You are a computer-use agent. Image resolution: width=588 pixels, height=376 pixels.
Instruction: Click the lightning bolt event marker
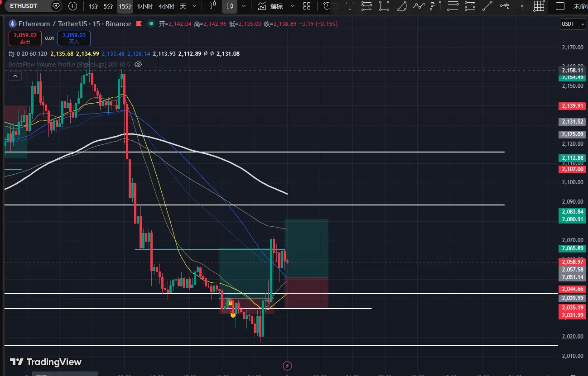point(287,366)
